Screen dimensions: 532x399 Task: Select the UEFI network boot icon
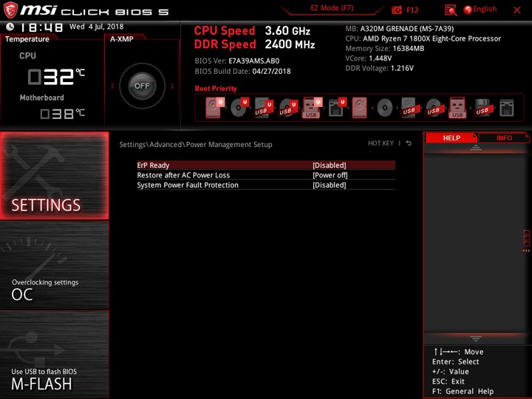(337, 108)
